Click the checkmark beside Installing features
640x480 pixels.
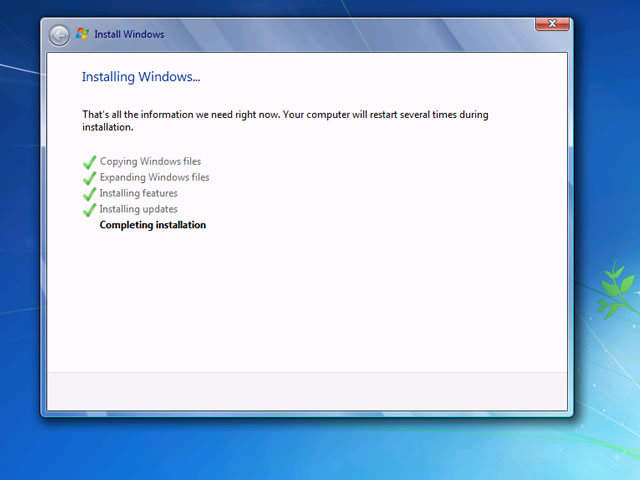(89, 194)
